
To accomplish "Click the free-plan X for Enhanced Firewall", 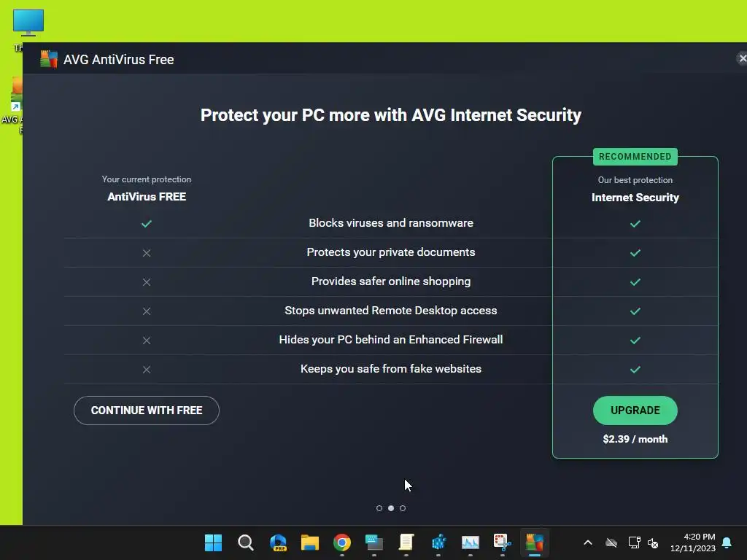I will pyautogui.click(x=146, y=341).
